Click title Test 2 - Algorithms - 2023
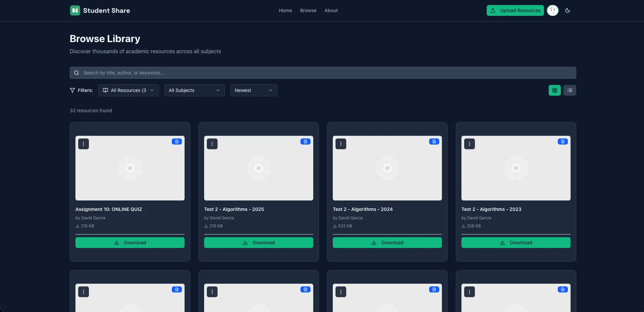This screenshot has height=312, width=644. pos(491,209)
